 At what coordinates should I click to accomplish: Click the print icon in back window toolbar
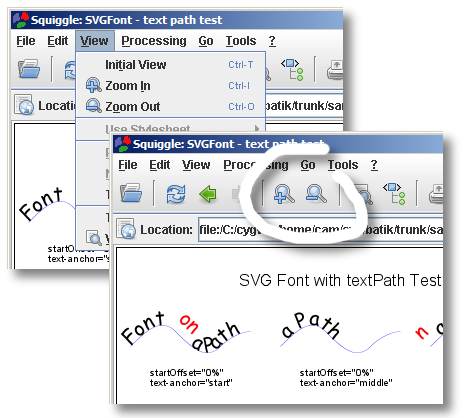coord(335,70)
